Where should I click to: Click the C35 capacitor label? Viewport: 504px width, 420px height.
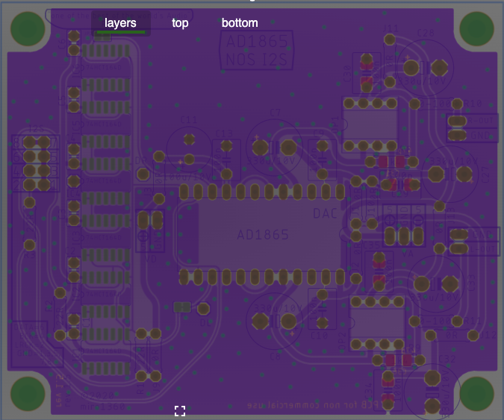tap(372, 245)
